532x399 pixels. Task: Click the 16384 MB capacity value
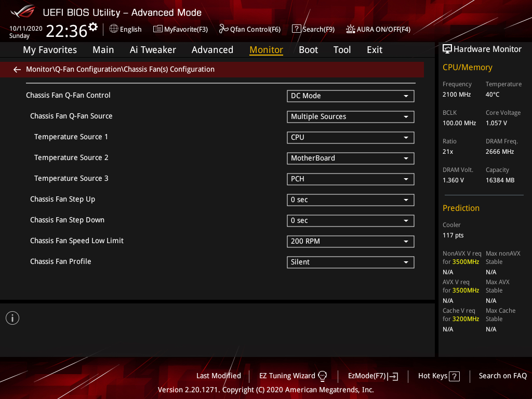coord(500,180)
